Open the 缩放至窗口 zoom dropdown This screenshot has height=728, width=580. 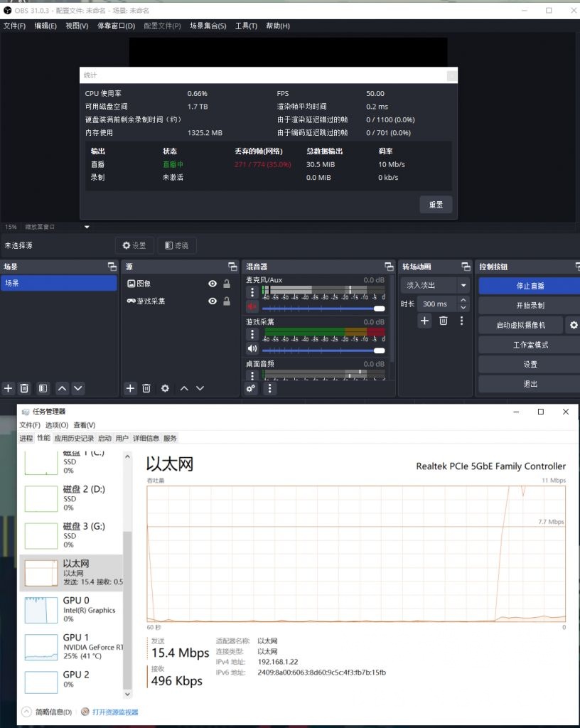pos(87,226)
